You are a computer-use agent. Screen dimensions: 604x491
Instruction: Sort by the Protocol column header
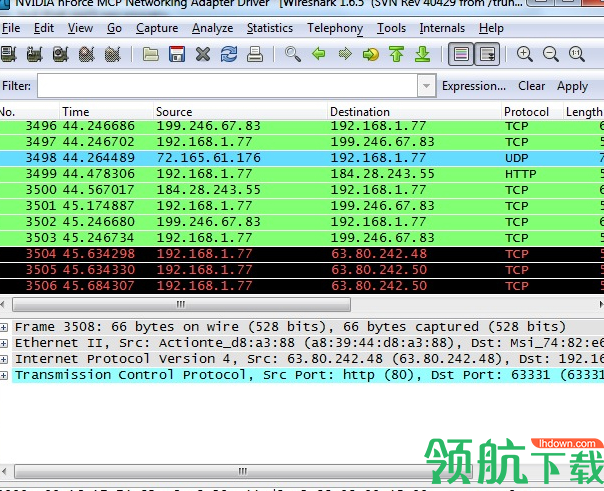(x=532, y=112)
